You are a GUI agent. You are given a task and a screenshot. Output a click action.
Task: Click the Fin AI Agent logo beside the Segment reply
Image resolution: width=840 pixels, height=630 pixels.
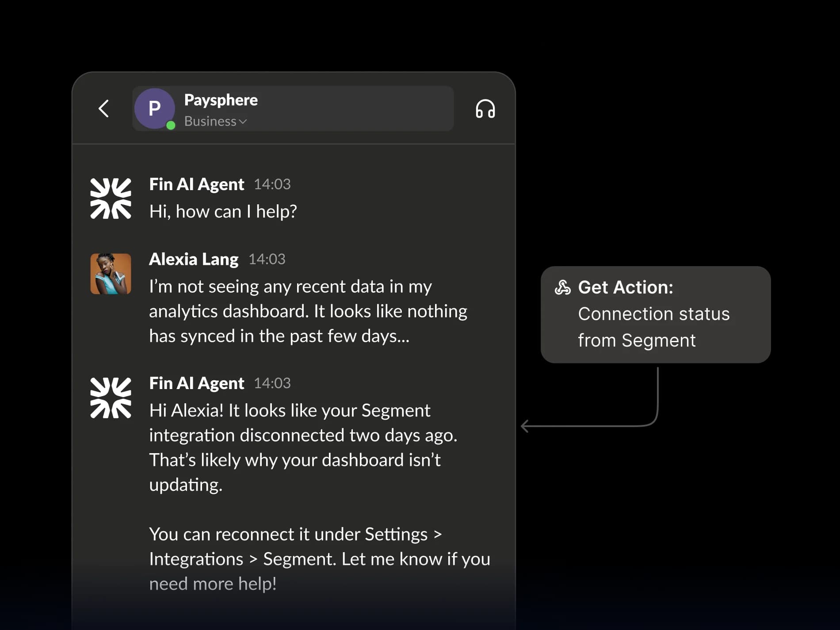point(111,397)
